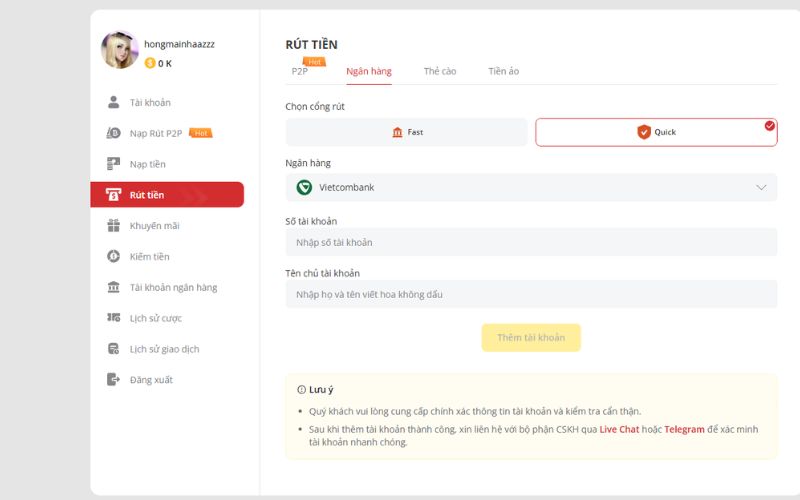Open Lịch sử cược icon
Viewport: 800px width, 500px height.
point(113,318)
